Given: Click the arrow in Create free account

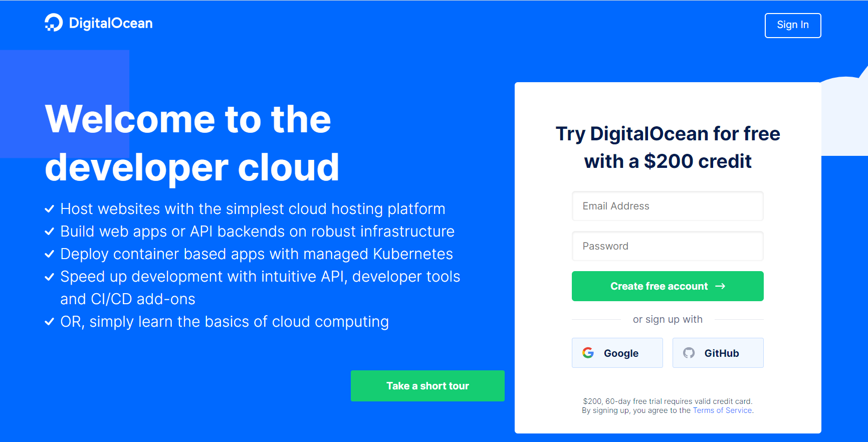Looking at the screenshot, I should (720, 286).
